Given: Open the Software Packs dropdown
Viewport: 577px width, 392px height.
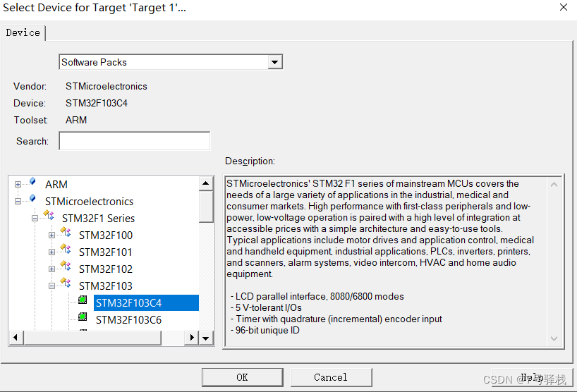Looking at the screenshot, I should point(274,62).
